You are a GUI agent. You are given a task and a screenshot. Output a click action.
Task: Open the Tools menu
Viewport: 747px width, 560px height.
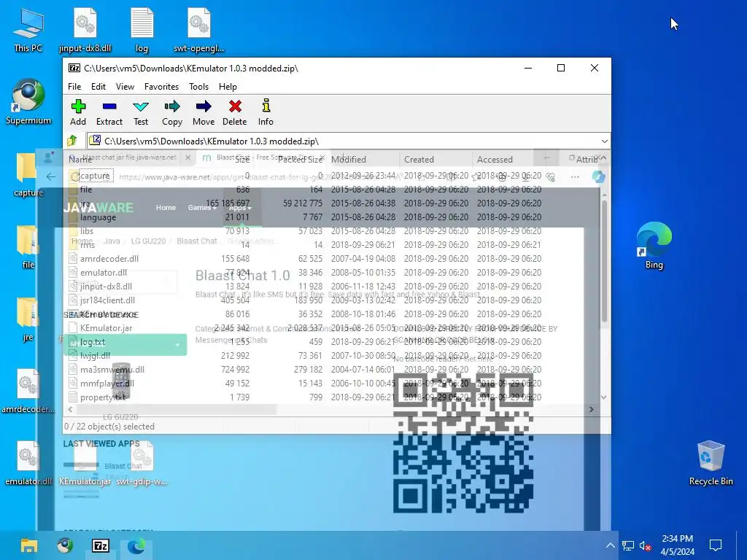tap(198, 87)
